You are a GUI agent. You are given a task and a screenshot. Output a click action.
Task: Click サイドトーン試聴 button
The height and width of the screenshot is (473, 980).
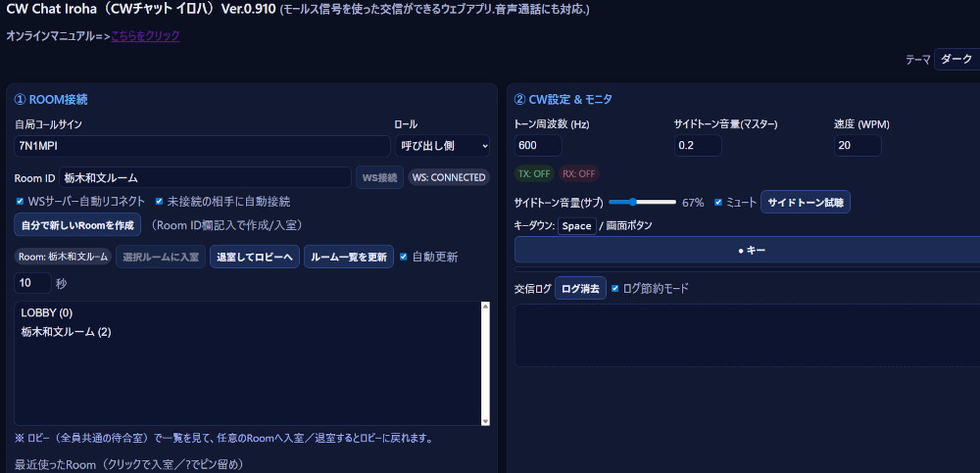(x=805, y=203)
